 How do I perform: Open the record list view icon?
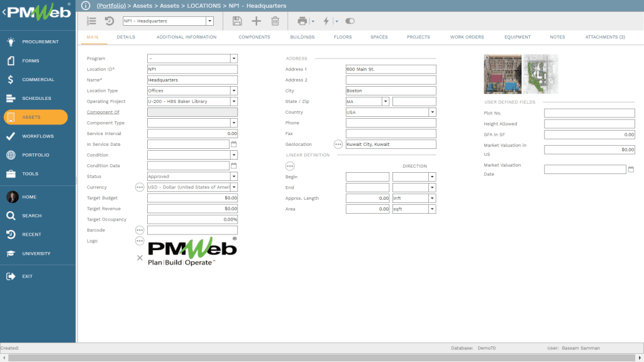click(92, 21)
